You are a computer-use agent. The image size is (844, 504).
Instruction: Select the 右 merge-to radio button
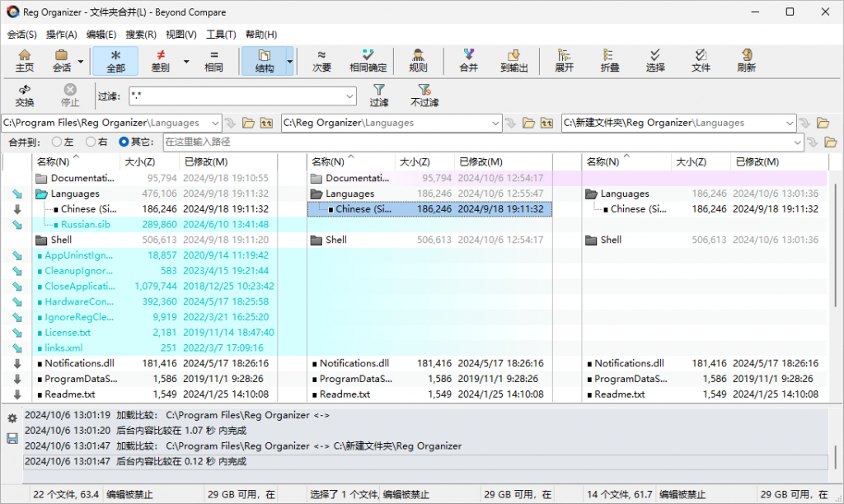click(x=91, y=142)
